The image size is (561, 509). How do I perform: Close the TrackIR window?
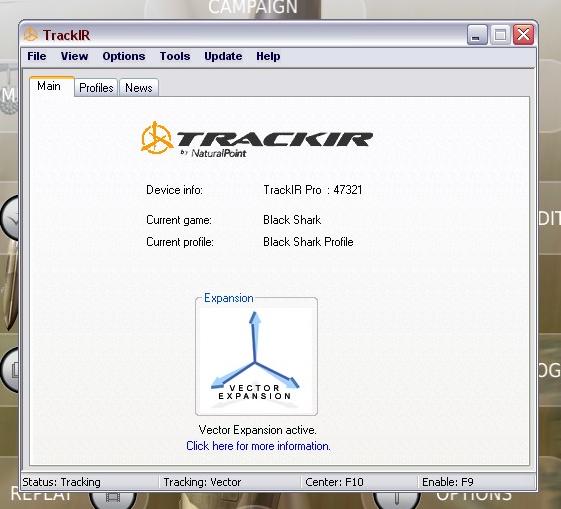click(x=523, y=35)
